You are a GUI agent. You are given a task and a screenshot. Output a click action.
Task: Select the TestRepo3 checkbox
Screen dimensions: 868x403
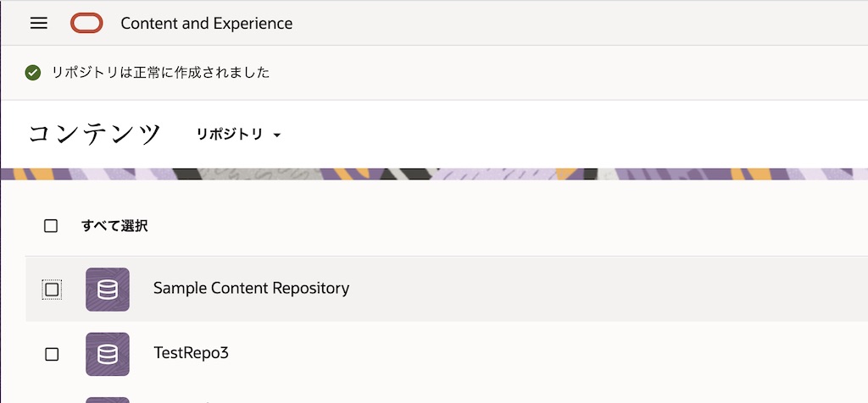(52, 354)
